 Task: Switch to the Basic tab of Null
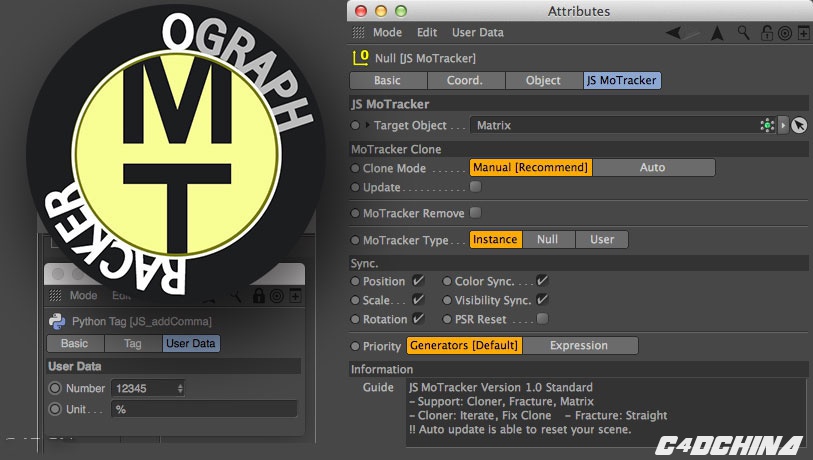(x=387, y=80)
